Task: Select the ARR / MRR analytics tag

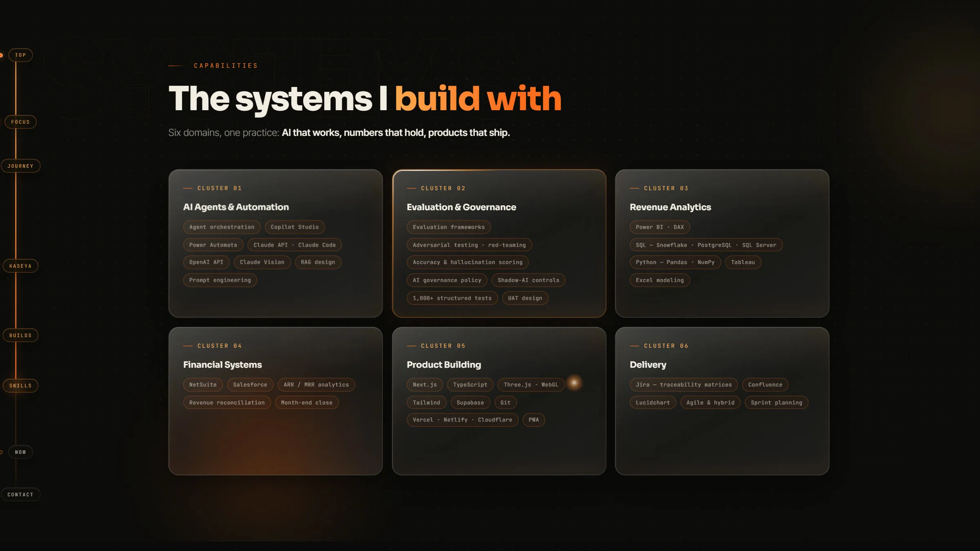Action: (316, 385)
